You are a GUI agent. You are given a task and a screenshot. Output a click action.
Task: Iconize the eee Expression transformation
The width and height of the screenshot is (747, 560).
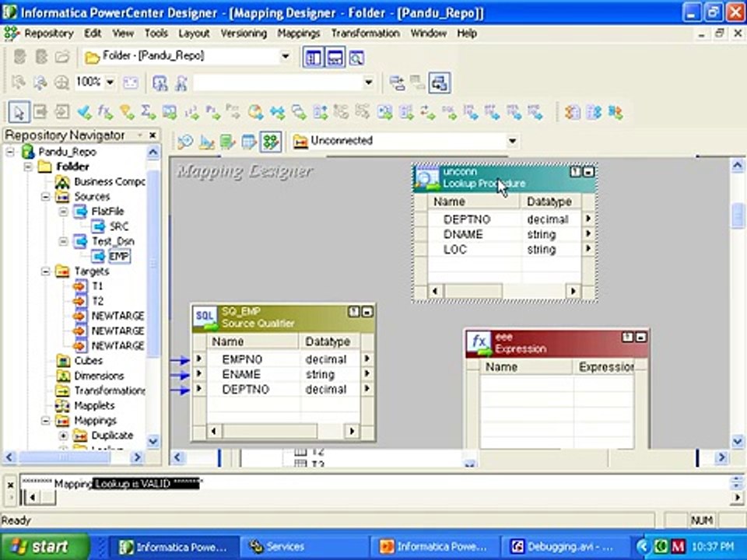[x=641, y=337]
